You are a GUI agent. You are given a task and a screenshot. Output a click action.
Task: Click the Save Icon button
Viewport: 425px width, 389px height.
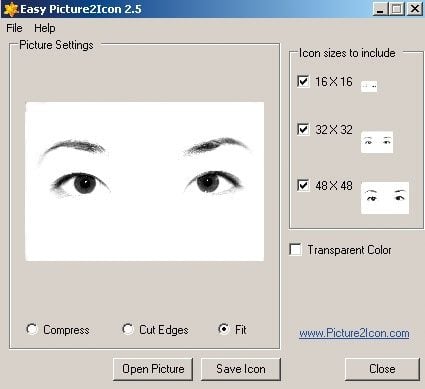pos(241,369)
